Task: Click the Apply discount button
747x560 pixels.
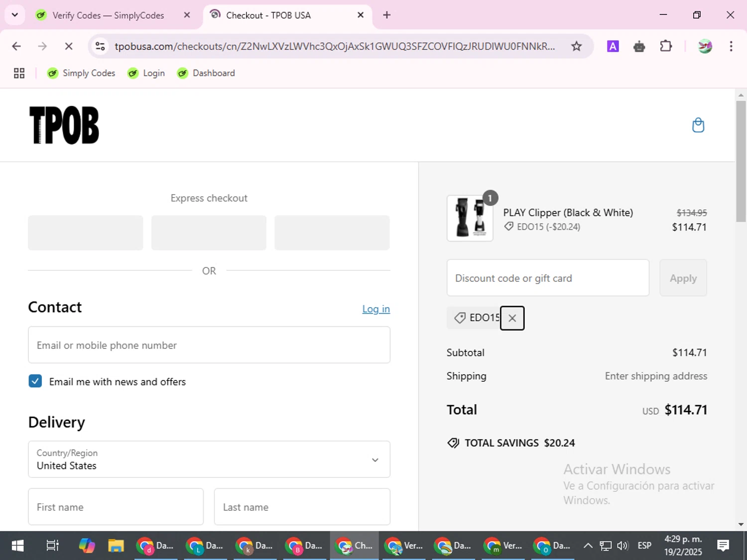Action: coord(683,278)
